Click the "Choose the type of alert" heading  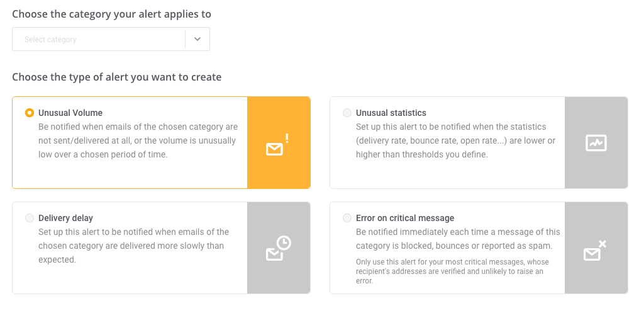click(117, 77)
